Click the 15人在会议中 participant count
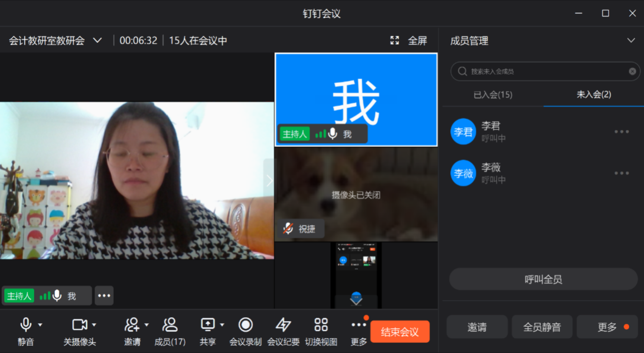Viewport: 644px width, 353px height. tap(198, 40)
